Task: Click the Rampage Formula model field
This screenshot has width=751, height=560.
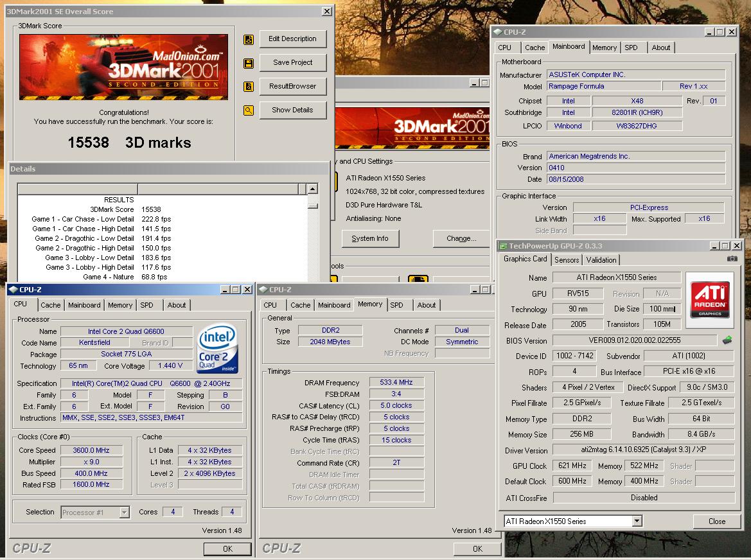Action: [603, 86]
